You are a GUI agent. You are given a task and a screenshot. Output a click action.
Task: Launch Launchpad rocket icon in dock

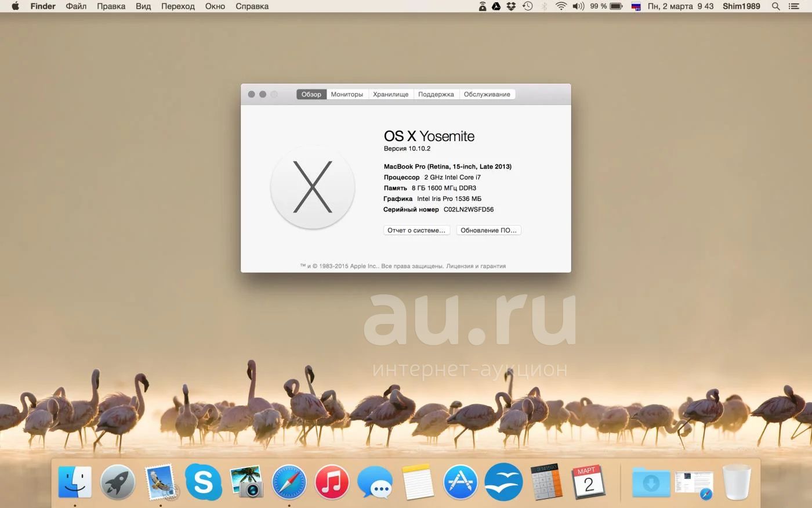[x=118, y=482]
